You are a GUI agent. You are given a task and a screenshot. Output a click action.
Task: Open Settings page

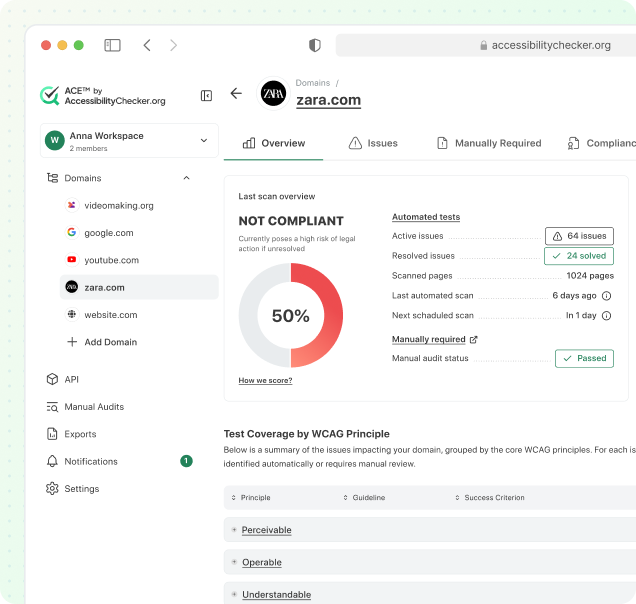(82, 489)
